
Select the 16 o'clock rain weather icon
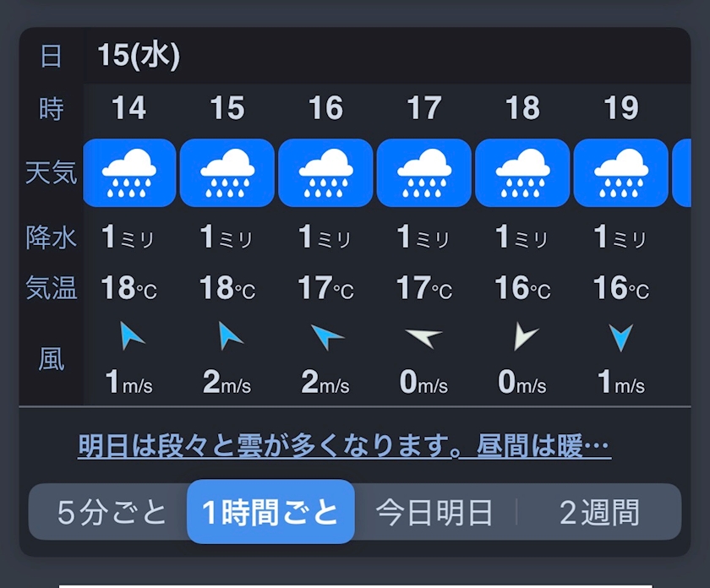coord(325,173)
